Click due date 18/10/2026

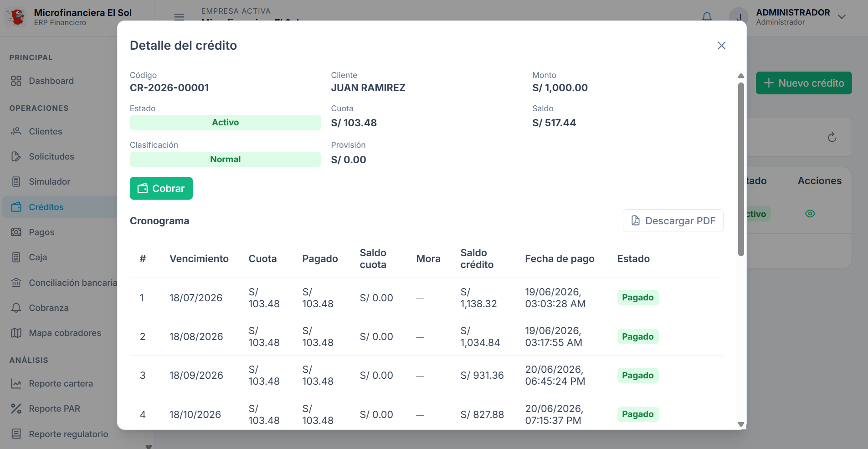[195, 414]
